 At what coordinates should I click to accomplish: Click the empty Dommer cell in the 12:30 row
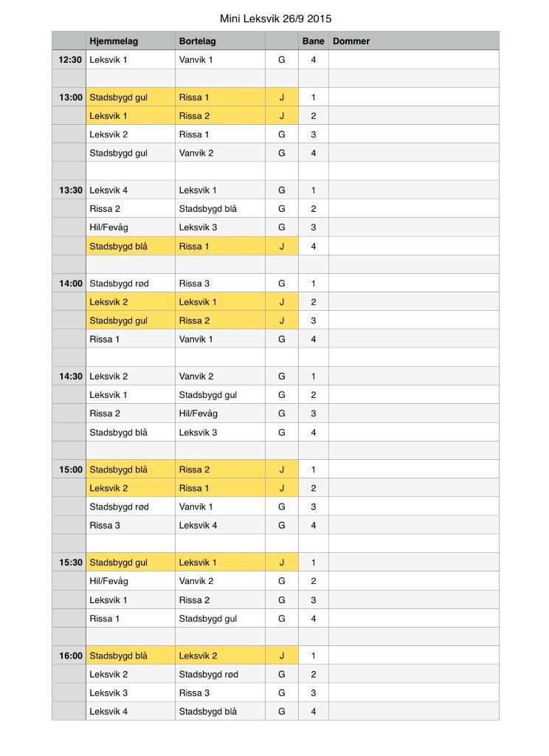[x=413, y=60]
